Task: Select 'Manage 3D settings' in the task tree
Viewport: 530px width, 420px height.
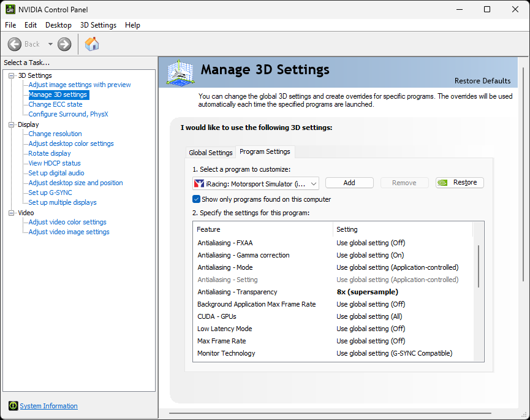Action: pyautogui.click(x=58, y=94)
